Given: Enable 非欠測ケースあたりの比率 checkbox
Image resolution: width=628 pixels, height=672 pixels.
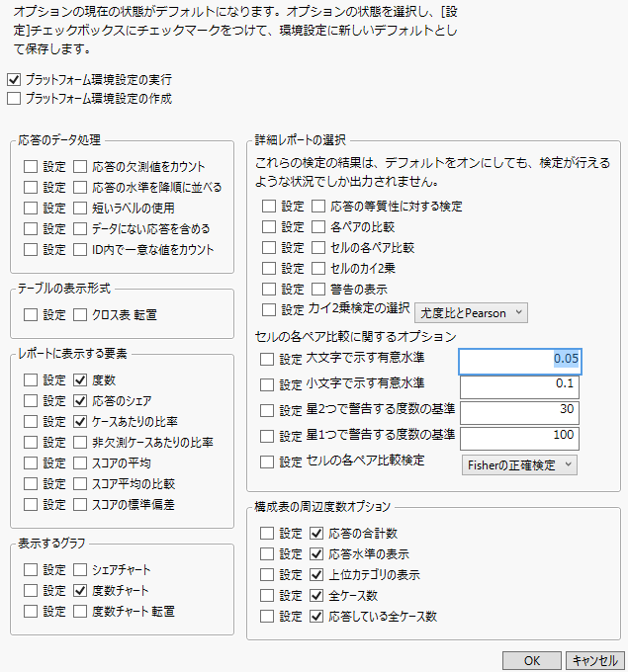Looking at the screenshot, I should click(x=80, y=443).
